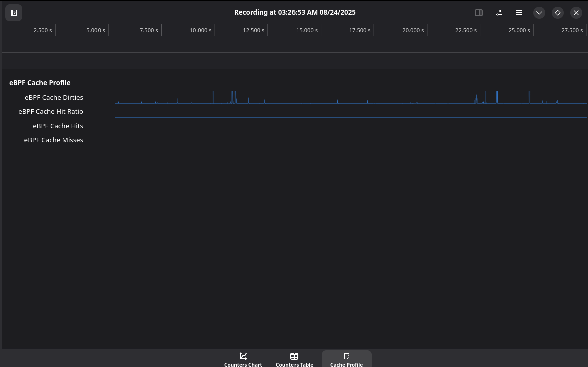Click the Cache Profile tab icon
Screen dimensions: 588x367
(346, 356)
